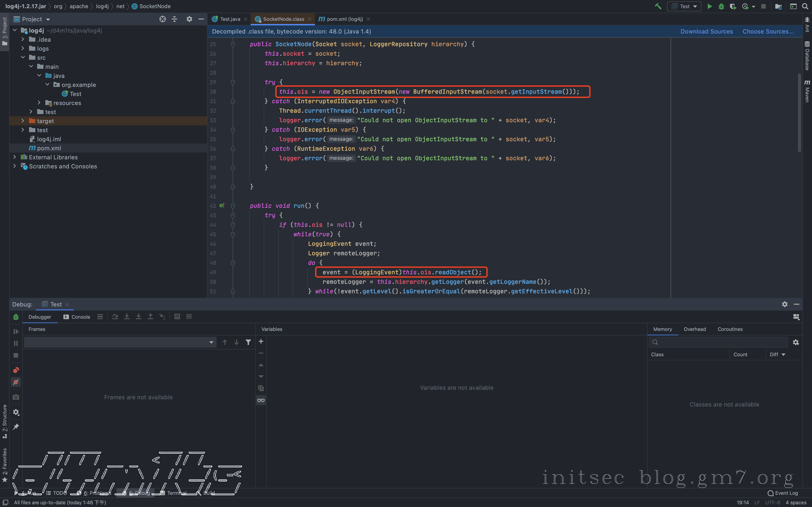Switch to the Test.java editor tab
The height and width of the screenshot is (507, 812).
coord(230,19)
